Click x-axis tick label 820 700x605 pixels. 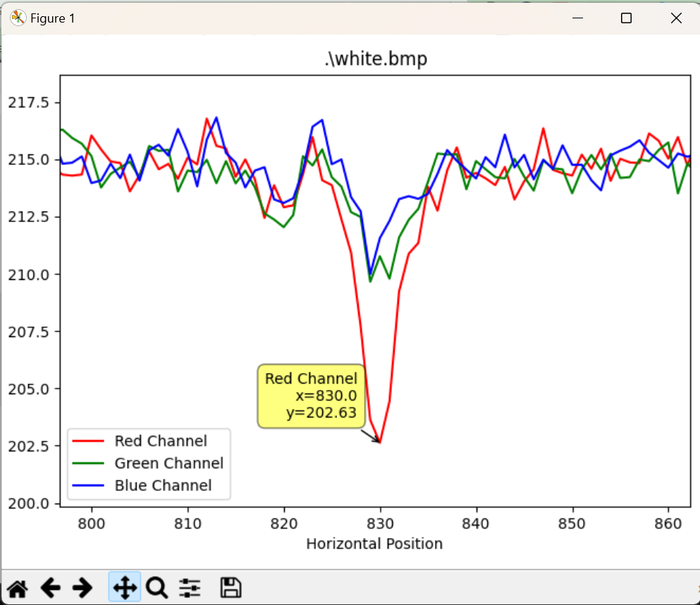tap(284, 523)
